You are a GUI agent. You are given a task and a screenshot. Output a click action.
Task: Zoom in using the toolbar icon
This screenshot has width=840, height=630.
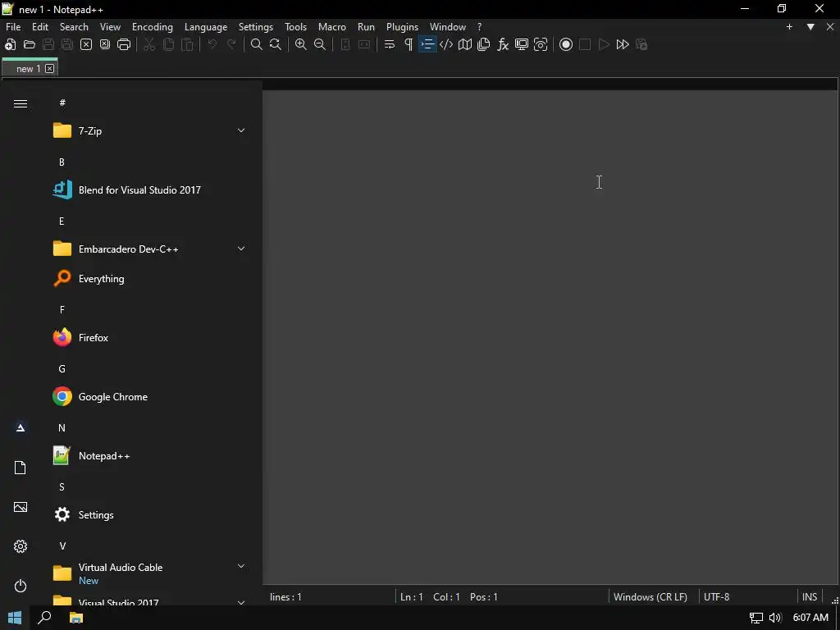[x=301, y=44]
